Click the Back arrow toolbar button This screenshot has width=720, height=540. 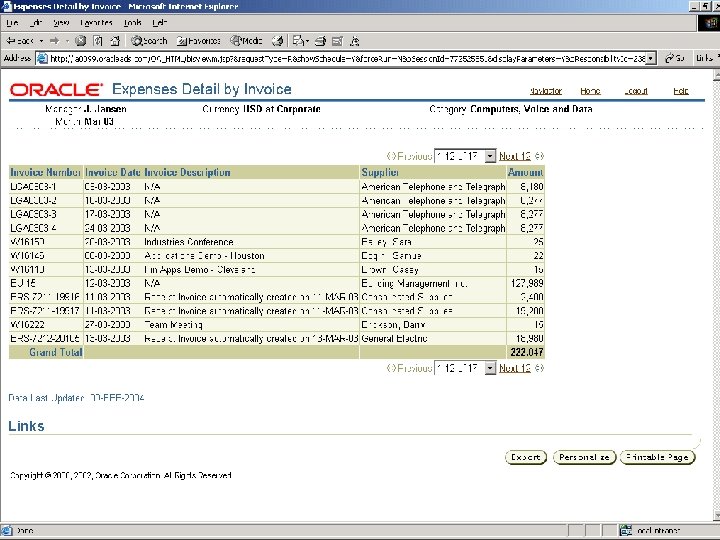coord(20,41)
